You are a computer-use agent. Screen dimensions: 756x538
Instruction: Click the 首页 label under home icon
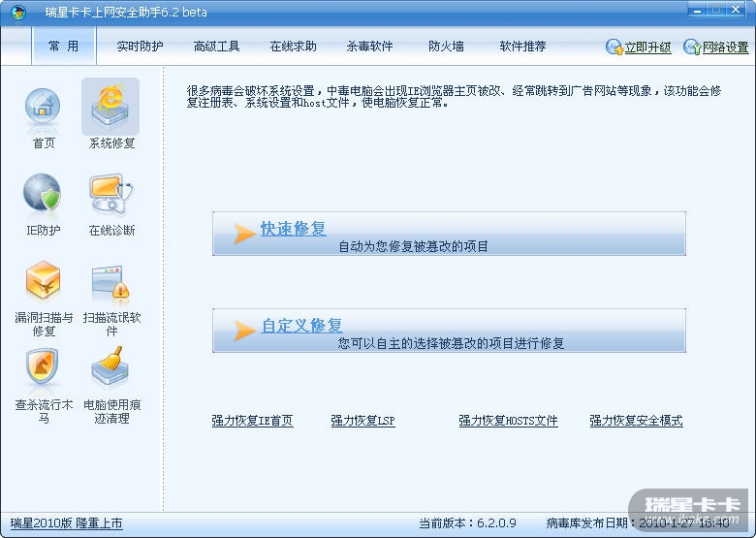44,143
